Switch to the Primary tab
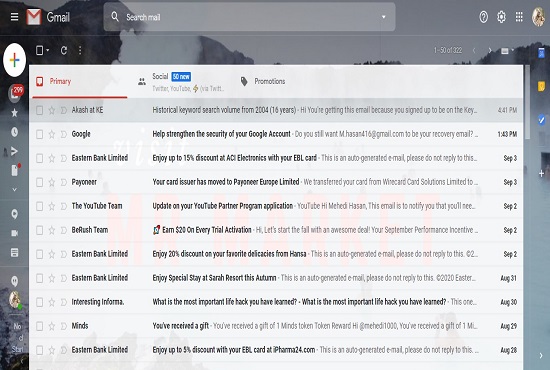Viewport: 550px width, 370px height. pos(80,81)
